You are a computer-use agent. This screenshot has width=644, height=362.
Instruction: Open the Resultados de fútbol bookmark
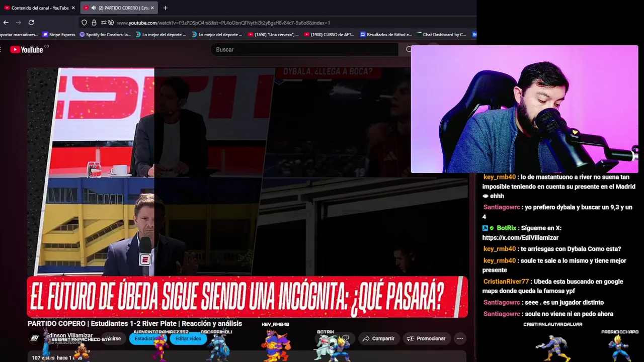[386, 35]
